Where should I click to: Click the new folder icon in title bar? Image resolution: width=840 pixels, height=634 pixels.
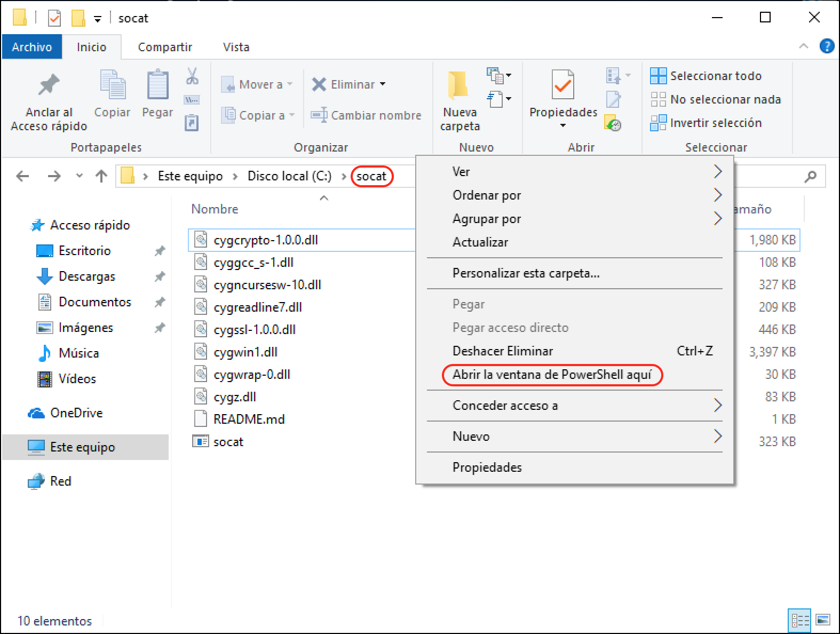click(x=78, y=18)
